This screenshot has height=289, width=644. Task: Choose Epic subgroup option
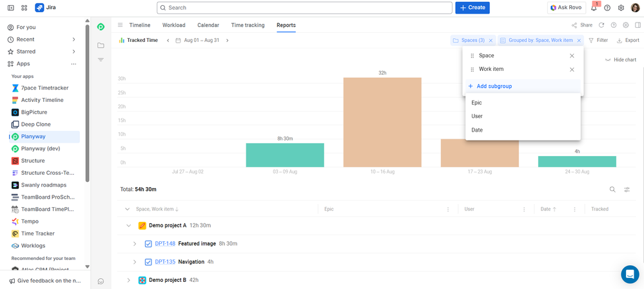point(523,103)
